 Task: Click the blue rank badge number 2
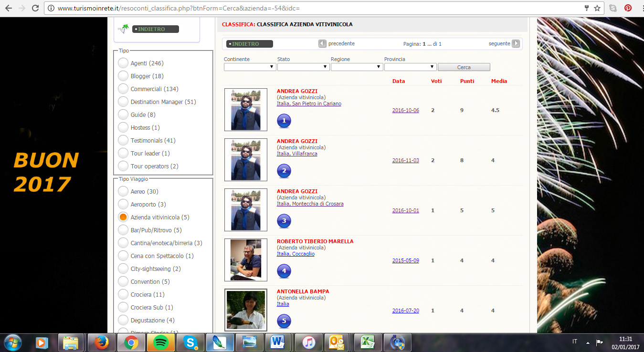[x=284, y=171]
